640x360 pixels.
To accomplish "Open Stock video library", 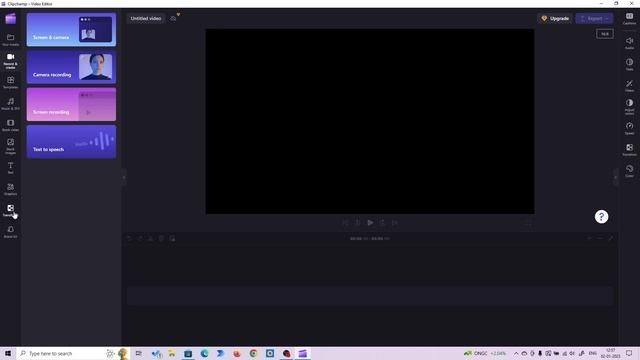I will pyautogui.click(x=11, y=125).
